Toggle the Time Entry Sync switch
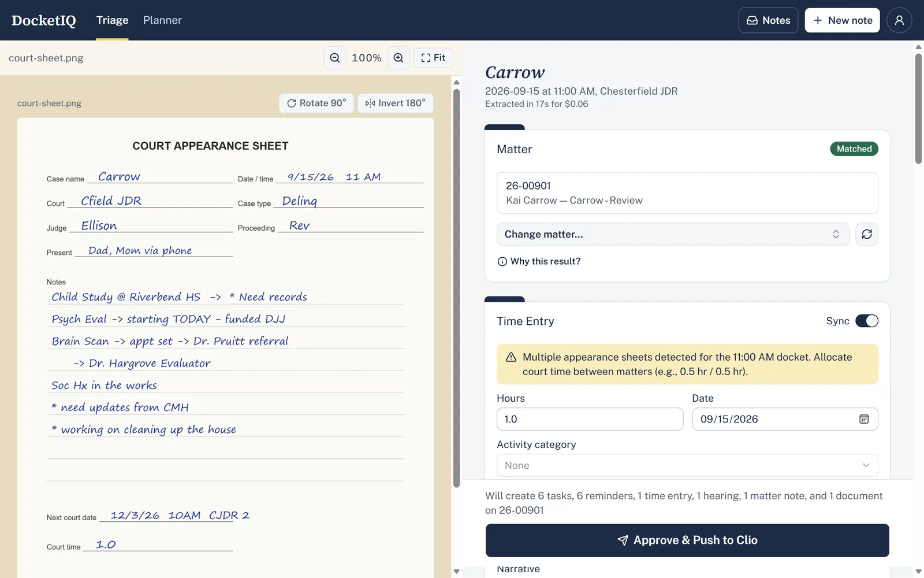Viewport: 924px width, 578px height. (x=866, y=321)
